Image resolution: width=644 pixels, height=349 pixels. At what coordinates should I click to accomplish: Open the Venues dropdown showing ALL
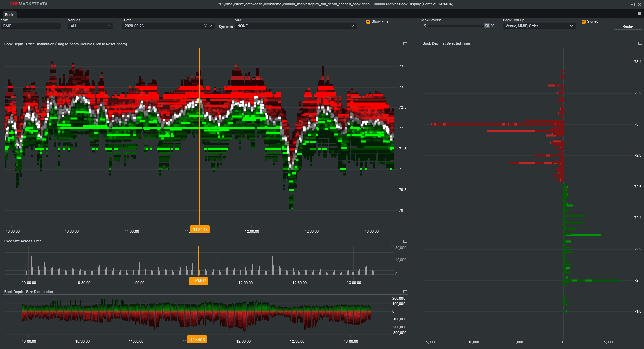click(109, 26)
